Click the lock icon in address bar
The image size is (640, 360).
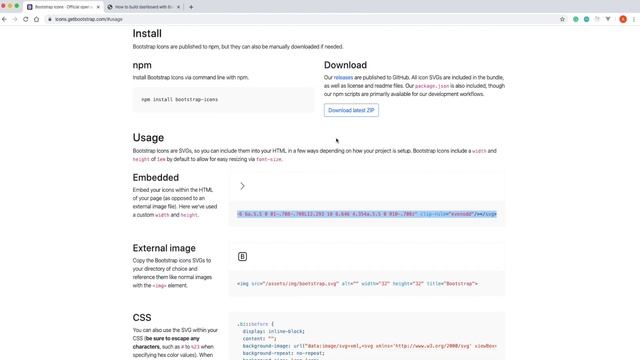[50, 19]
